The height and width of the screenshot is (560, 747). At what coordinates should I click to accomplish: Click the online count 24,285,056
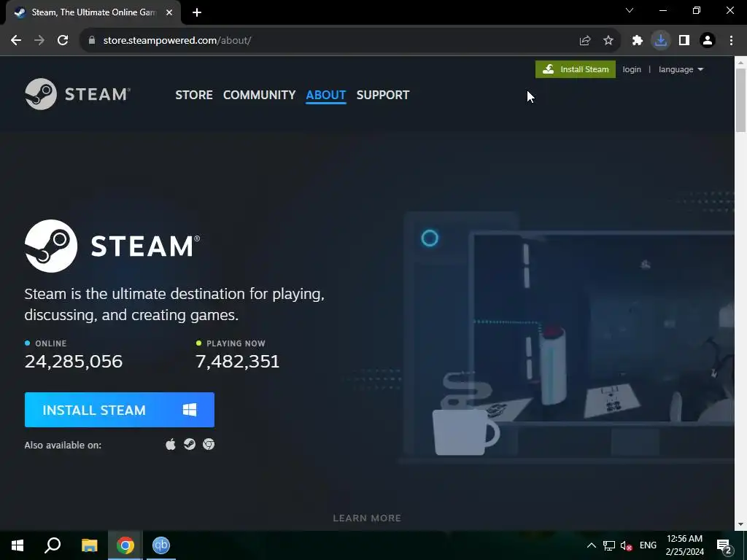tap(74, 362)
